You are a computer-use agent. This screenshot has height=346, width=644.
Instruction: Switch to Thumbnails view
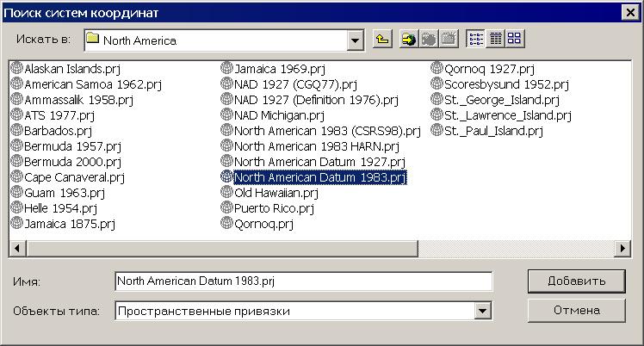click(x=514, y=40)
